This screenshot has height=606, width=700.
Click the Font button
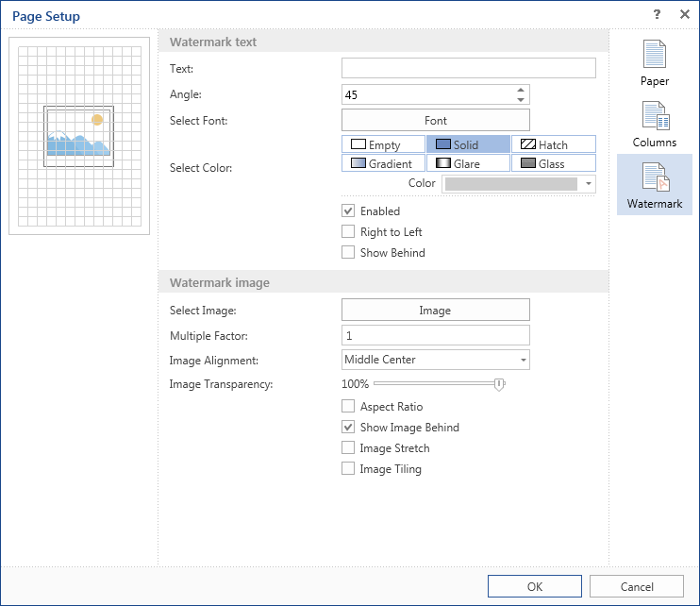(x=435, y=121)
